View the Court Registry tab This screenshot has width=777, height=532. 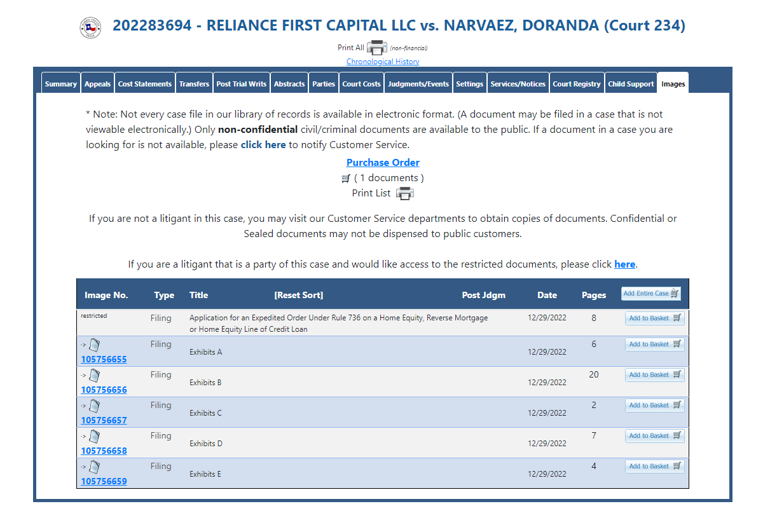(577, 83)
